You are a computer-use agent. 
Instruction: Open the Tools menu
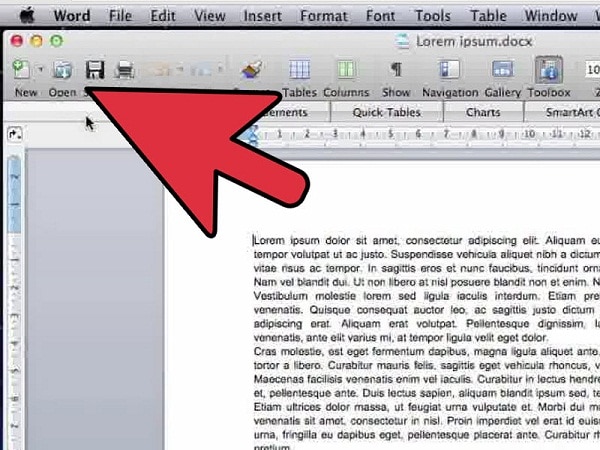433,16
